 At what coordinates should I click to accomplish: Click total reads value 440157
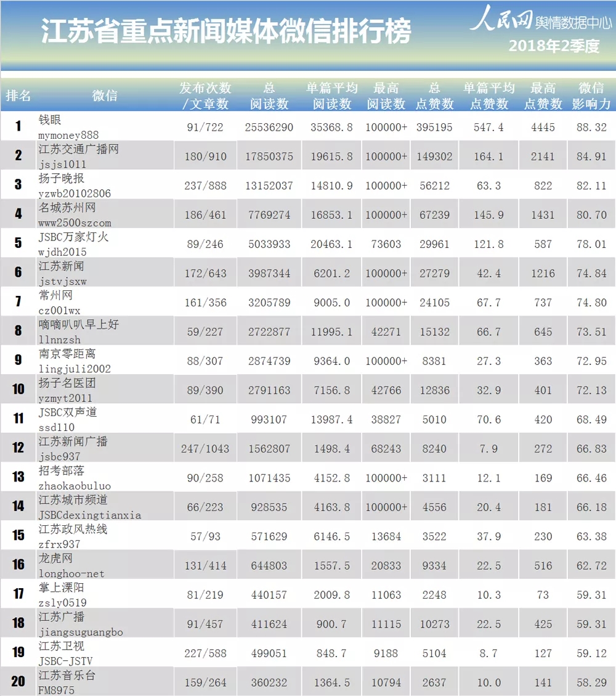(x=269, y=596)
